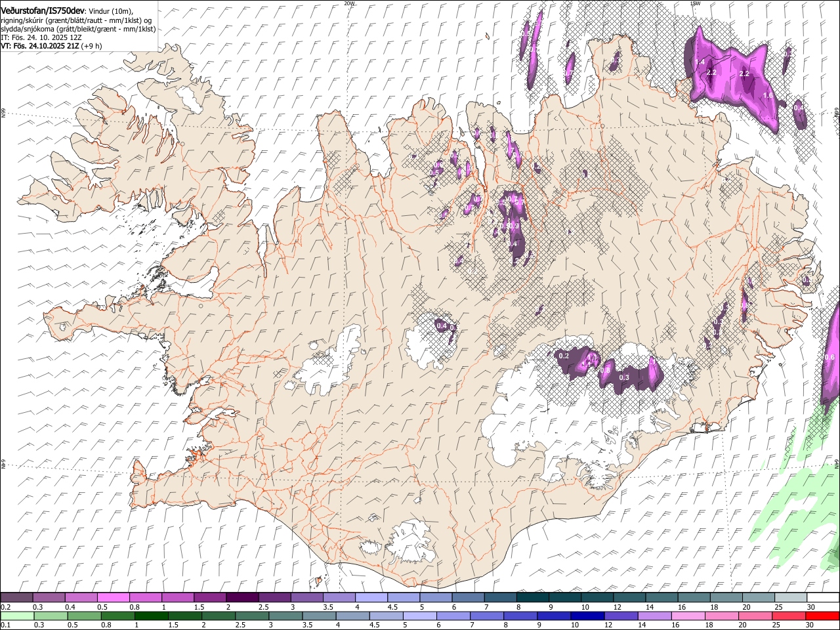Pick the bright pink swatch between 0.5 and 0.8, upper scale
The height and width of the screenshot is (630, 840).
[114, 598]
